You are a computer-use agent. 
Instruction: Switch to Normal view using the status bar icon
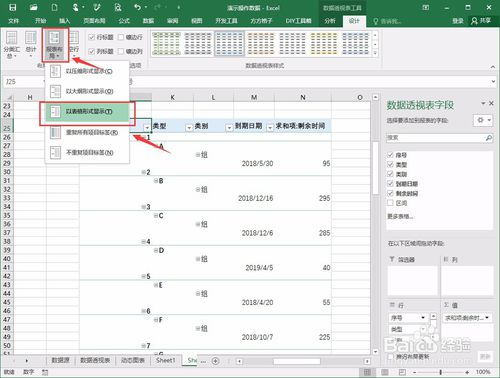click(367, 372)
